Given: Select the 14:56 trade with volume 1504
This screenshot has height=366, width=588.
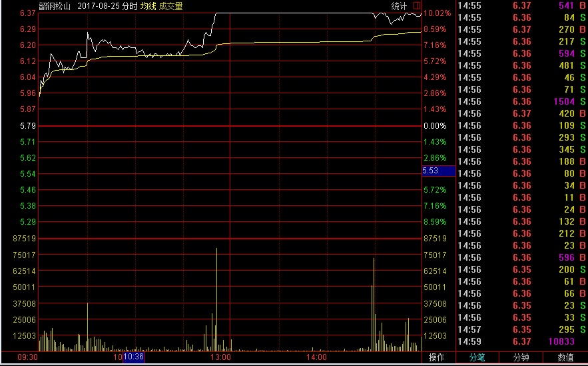Looking at the screenshot, I should pyautogui.click(x=521, y=101).
